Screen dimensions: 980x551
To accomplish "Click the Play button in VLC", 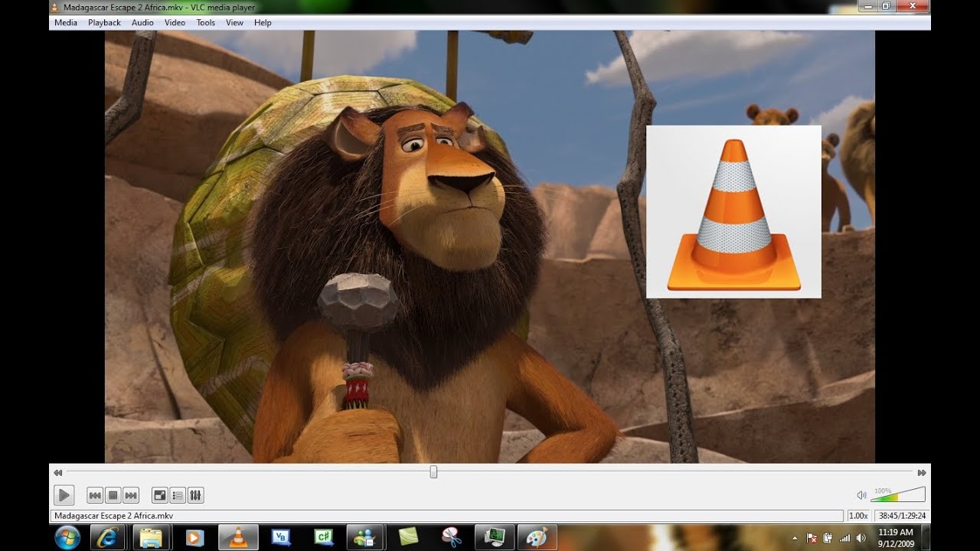I will 64,495.
